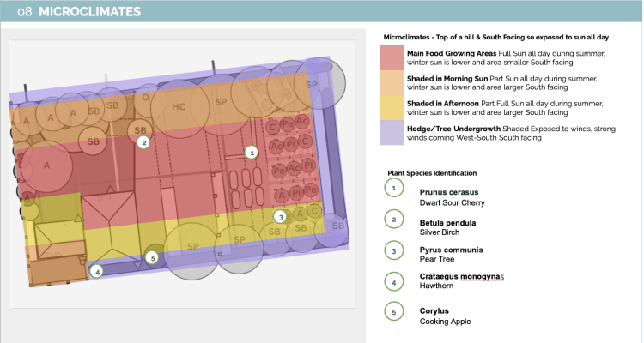Select legend circle 5 beside Corylus
This screenshot has height=343, width=644.
[x=393, y=312]
